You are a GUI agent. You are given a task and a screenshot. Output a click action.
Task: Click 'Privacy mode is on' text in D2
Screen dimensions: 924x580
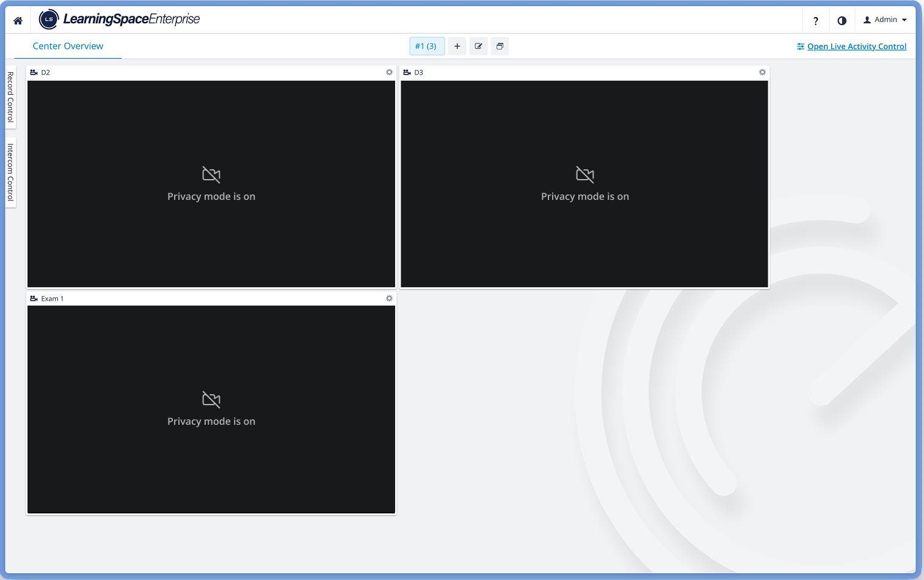pos(211,196)
